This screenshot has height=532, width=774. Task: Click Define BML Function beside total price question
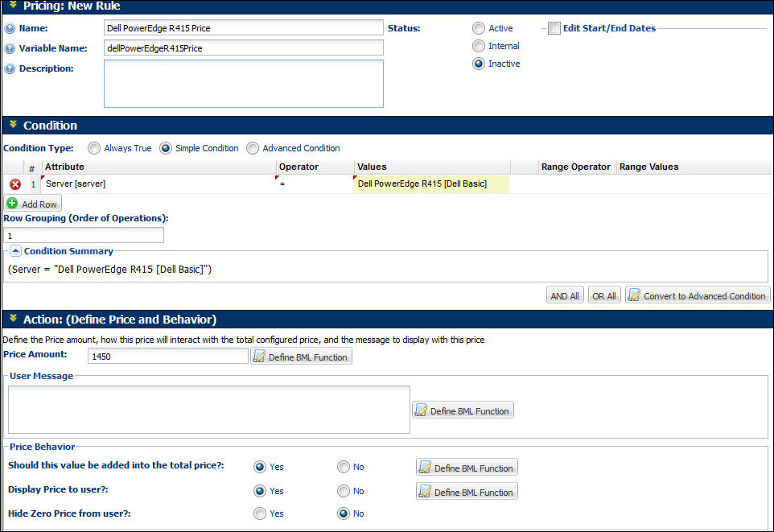467,467
